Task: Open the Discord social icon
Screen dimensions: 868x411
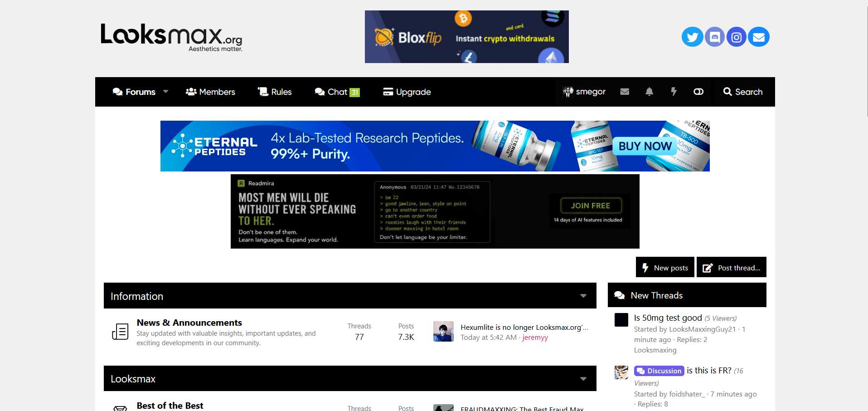Action: point(714,37)
